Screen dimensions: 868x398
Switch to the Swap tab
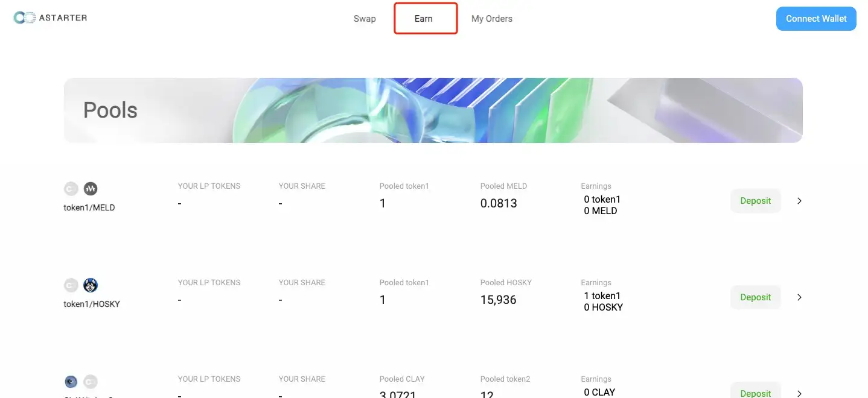tap(365, 19)
